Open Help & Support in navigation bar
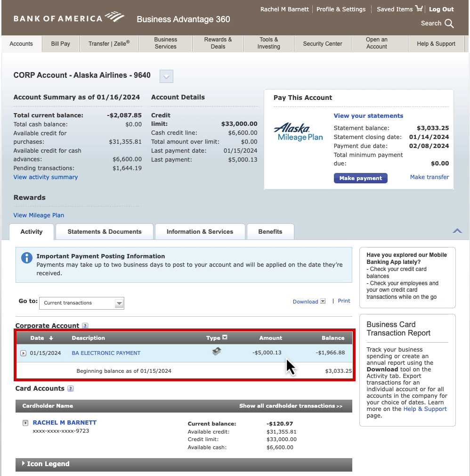The image size is (470, 476). 436,44
